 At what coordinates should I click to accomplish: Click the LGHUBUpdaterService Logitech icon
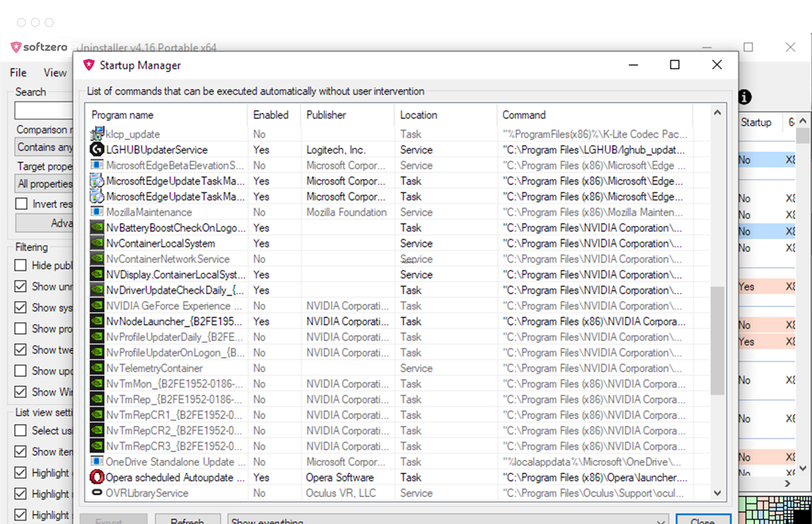pyautogui.click(x=97, y=150)
